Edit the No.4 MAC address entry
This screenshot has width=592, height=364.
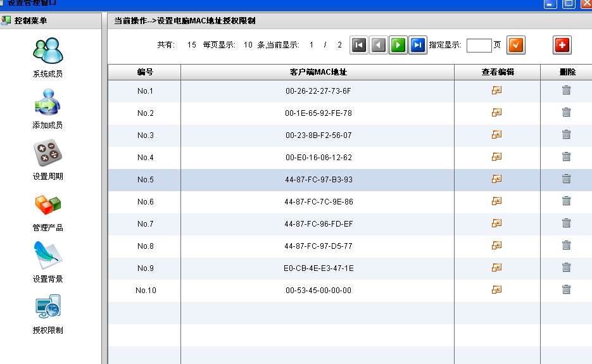(x=497, y=157)
